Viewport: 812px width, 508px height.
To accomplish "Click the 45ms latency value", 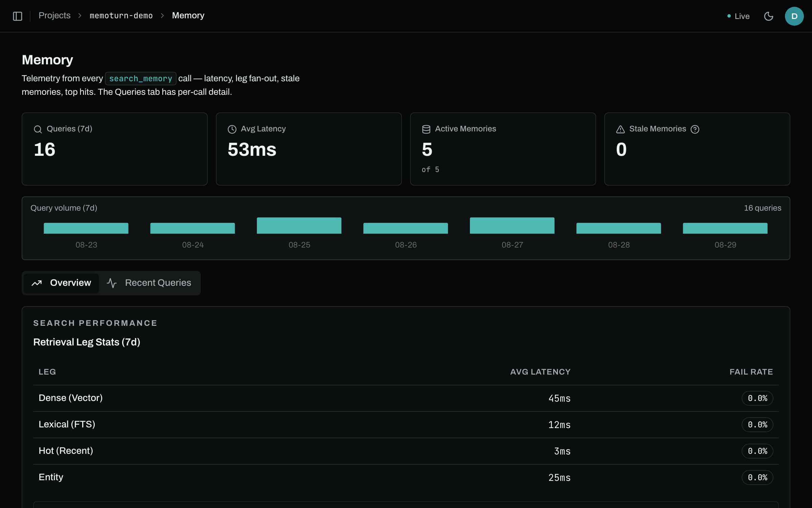I will coord(560,398).
